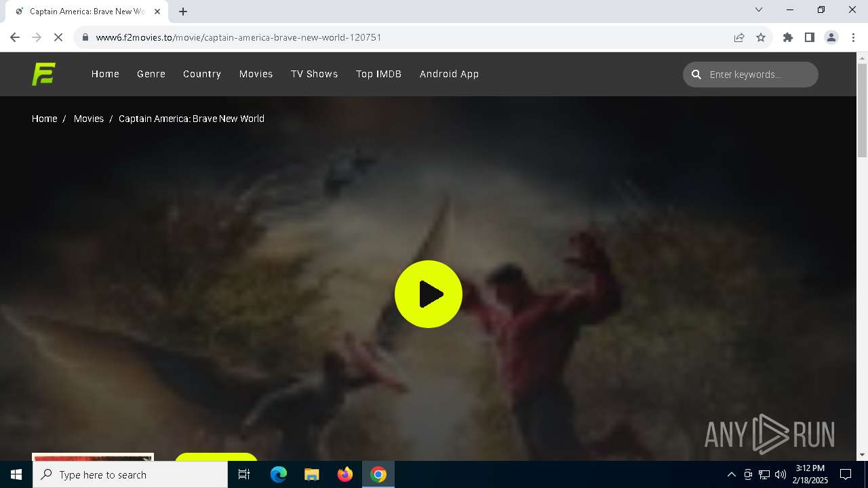Open a new browser tab

coord(183,12)
